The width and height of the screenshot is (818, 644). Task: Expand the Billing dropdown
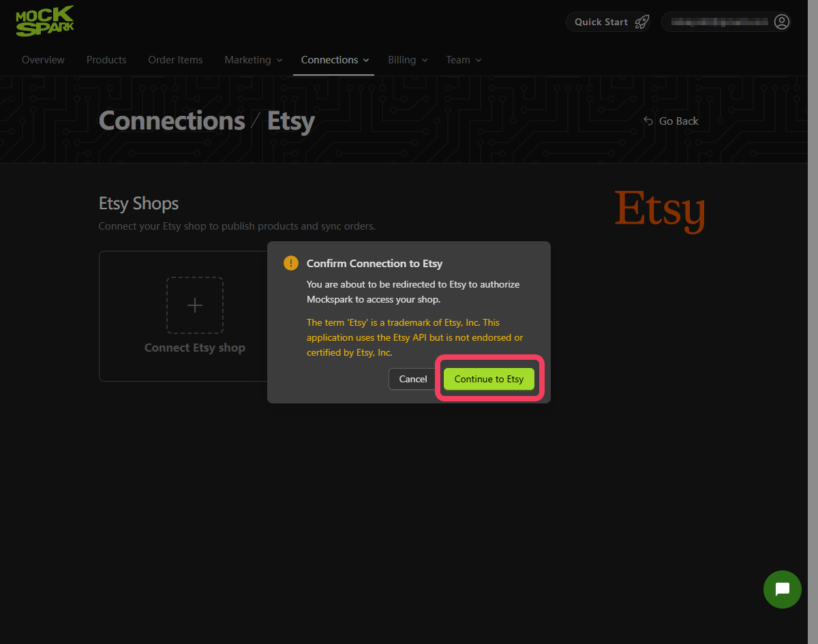[x=408, y=60]
